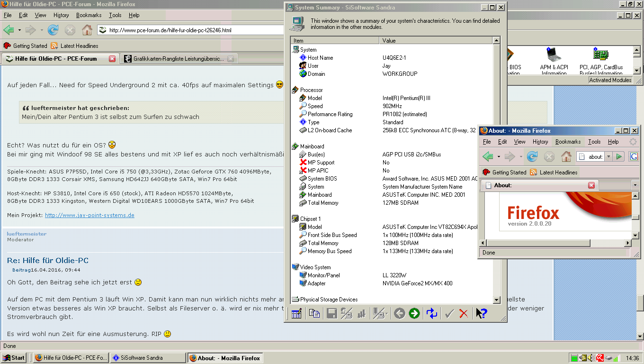
Task: Click the URL field in main Firefox
Action: click(x=189, y=30)
